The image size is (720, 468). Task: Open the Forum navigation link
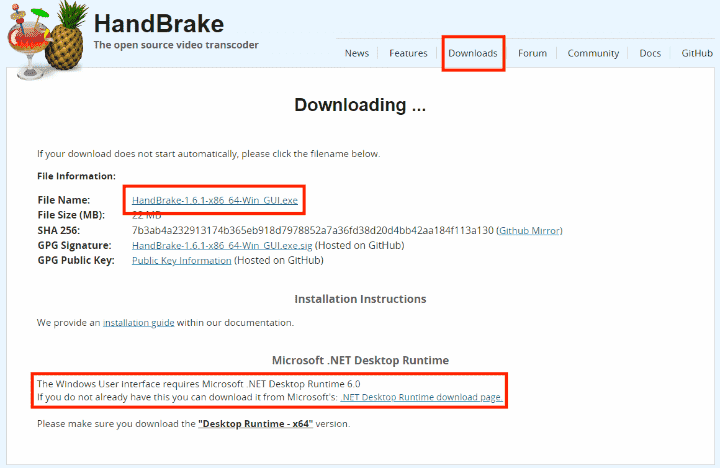tap(532, 53)
